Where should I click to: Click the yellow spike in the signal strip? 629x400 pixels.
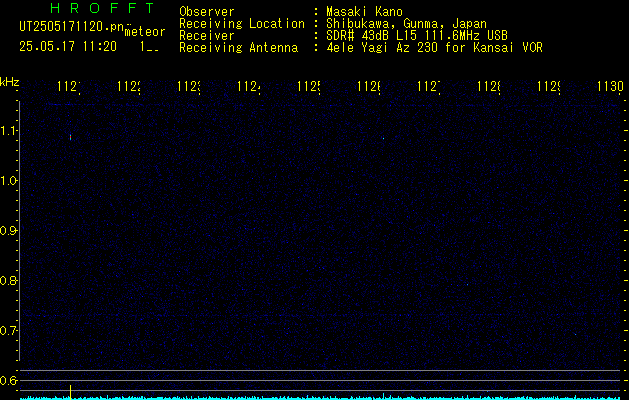71,391
